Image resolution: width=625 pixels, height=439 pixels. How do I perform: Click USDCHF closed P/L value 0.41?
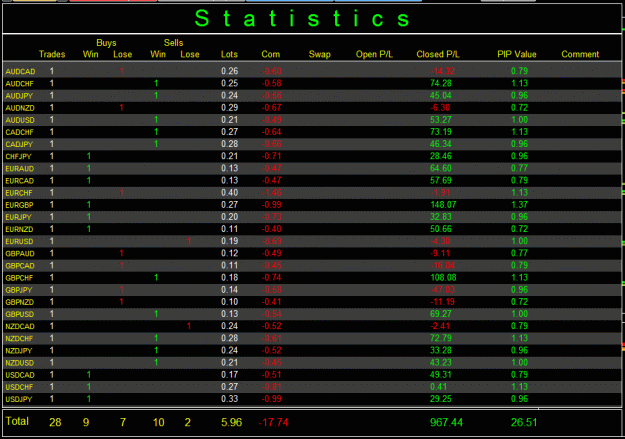coord(438,387)
